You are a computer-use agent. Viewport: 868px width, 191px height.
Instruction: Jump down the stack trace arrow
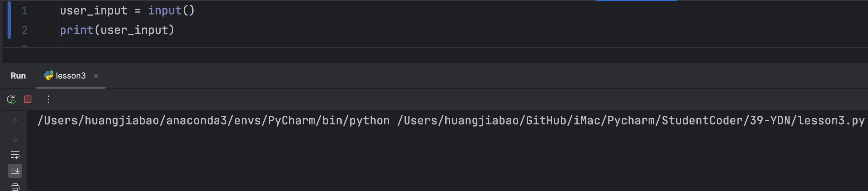click(15, 139)
